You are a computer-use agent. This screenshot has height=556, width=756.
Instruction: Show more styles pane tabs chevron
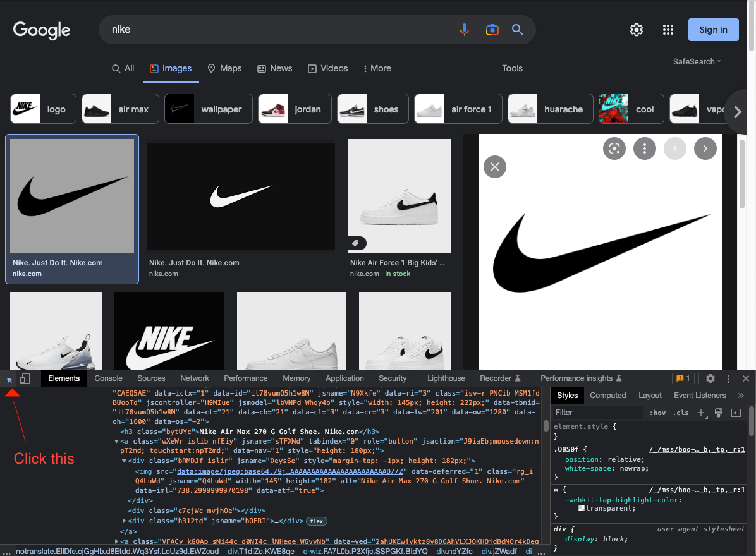coord(741,396)
